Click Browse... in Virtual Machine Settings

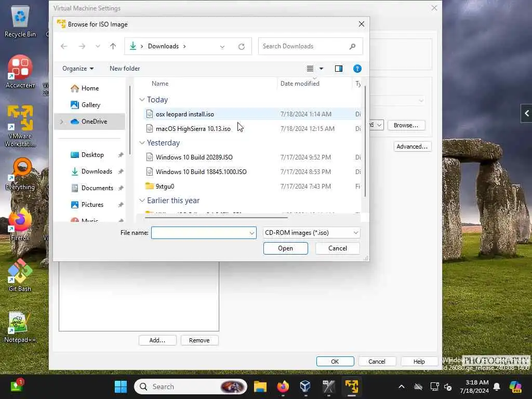tap(406, 125)
